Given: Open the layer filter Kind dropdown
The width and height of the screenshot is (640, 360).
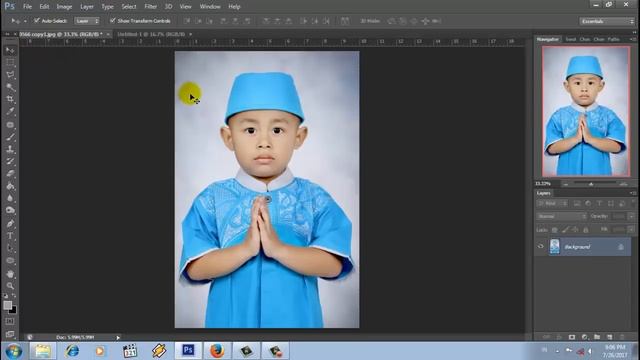Looking at the screenshot, I should (x=552, y=203).
